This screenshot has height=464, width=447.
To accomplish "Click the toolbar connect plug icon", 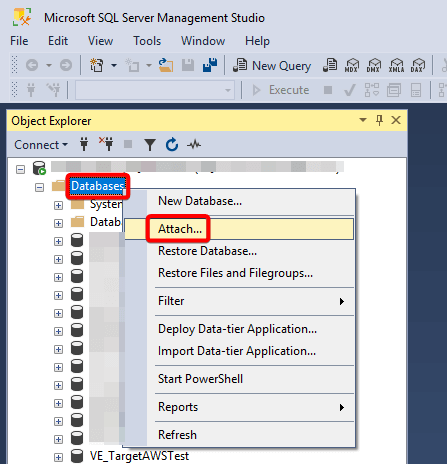I will pyautogui.click(x=31, y=90).
